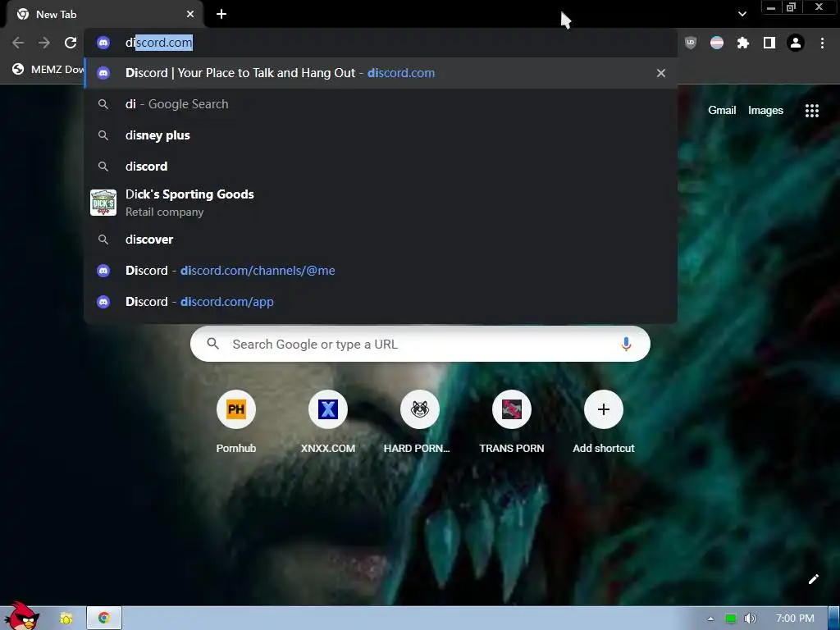
Task: Customize this page with pencil icon
Action: coord(813,579)
